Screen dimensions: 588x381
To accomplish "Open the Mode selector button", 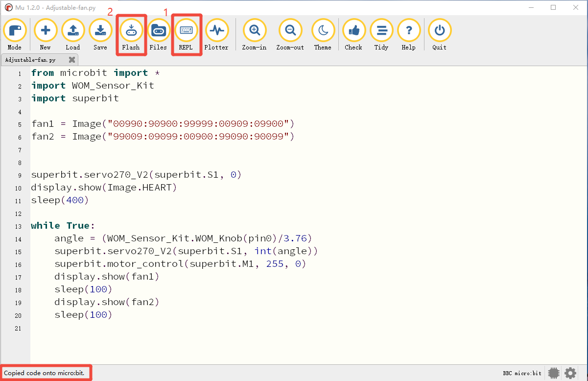I will [x=15, y=35].
